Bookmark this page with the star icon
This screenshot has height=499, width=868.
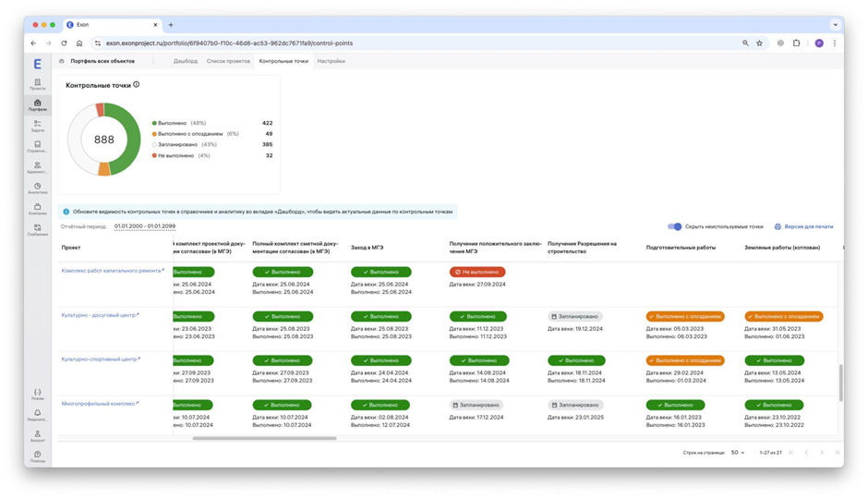pyautogui.click(x=760, y=43)
